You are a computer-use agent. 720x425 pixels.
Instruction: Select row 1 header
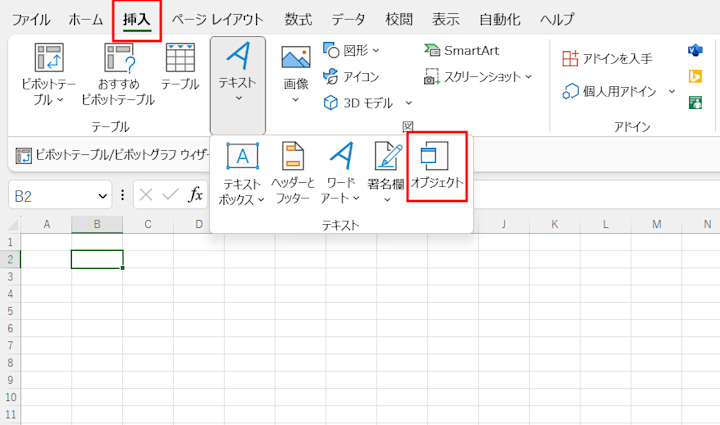point(10,242)
